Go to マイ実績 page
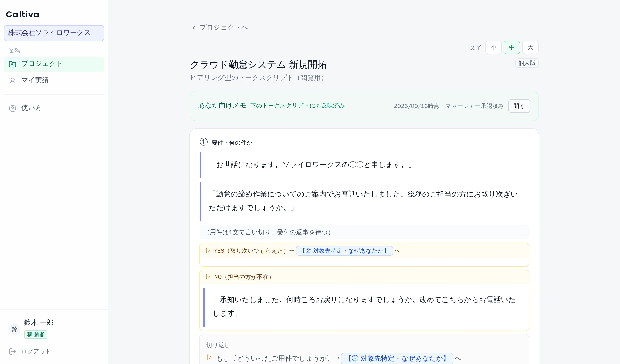This screenshot has width=620, height=364. (x=54, y=80)
